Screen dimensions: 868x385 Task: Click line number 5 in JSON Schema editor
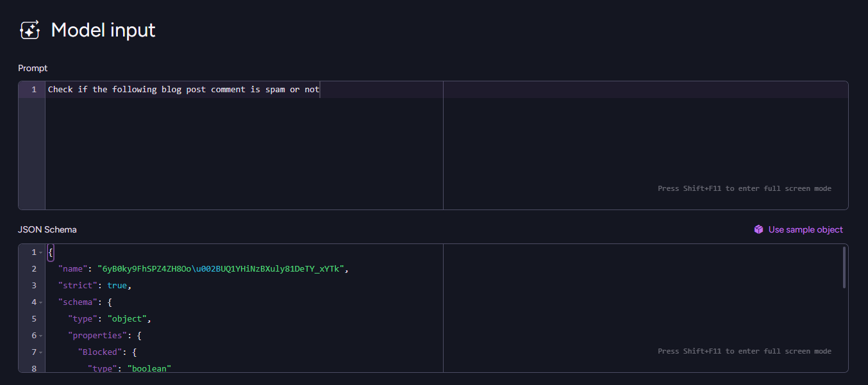coord(34,319)
